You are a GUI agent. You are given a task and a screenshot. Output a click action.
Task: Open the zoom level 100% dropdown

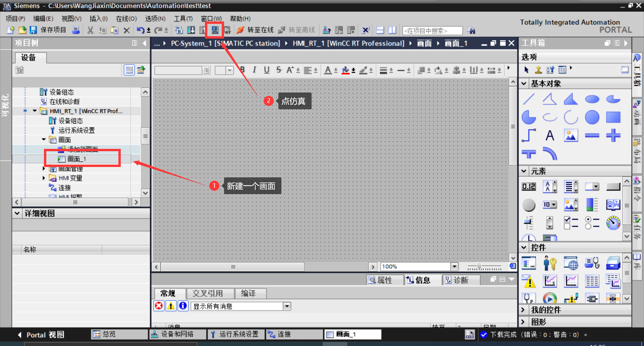tap(454, 266)
